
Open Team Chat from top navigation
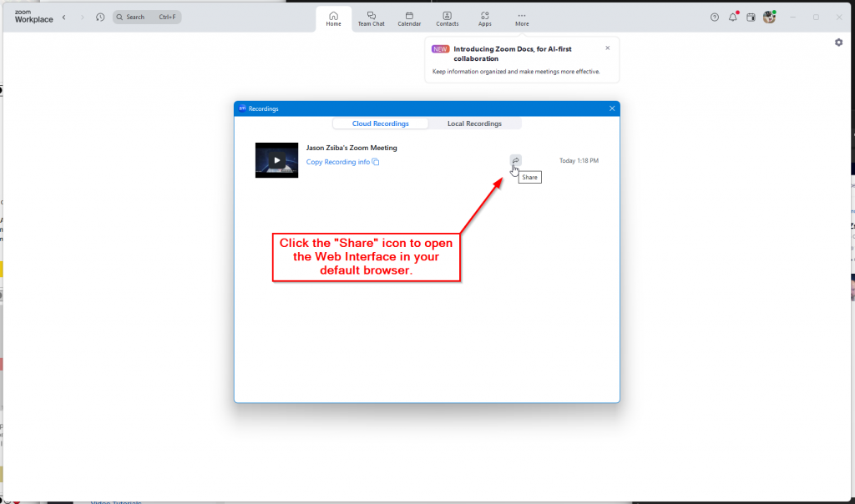pos(371,18)
